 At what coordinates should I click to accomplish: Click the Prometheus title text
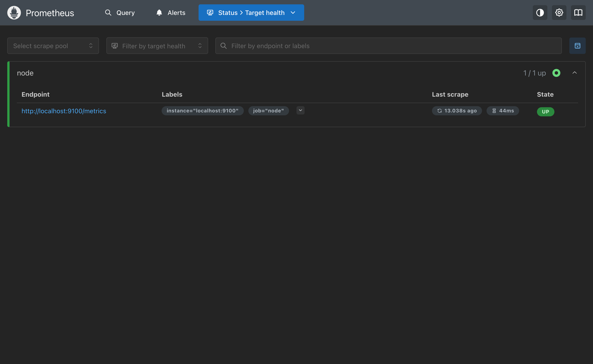coord(50,13)
